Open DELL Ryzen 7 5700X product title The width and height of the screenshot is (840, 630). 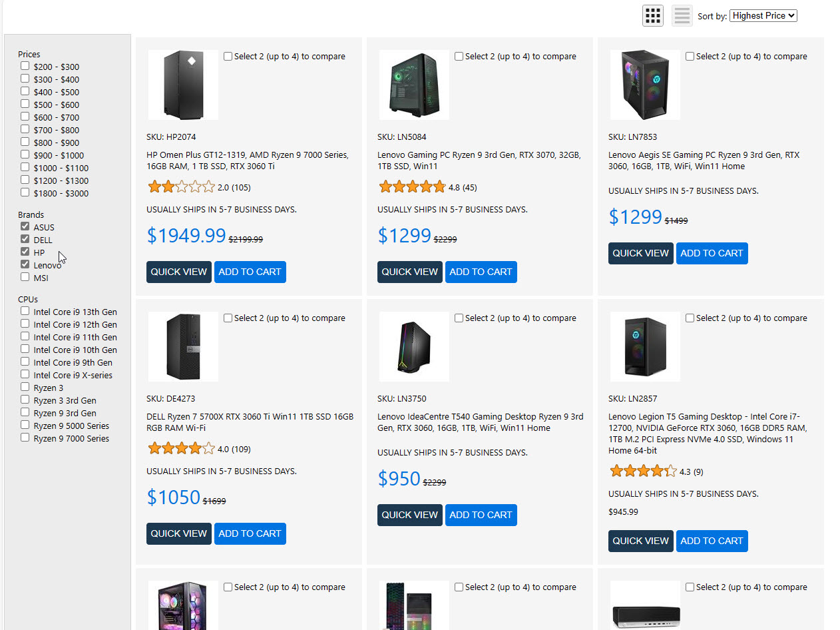(x=250, y=422)
